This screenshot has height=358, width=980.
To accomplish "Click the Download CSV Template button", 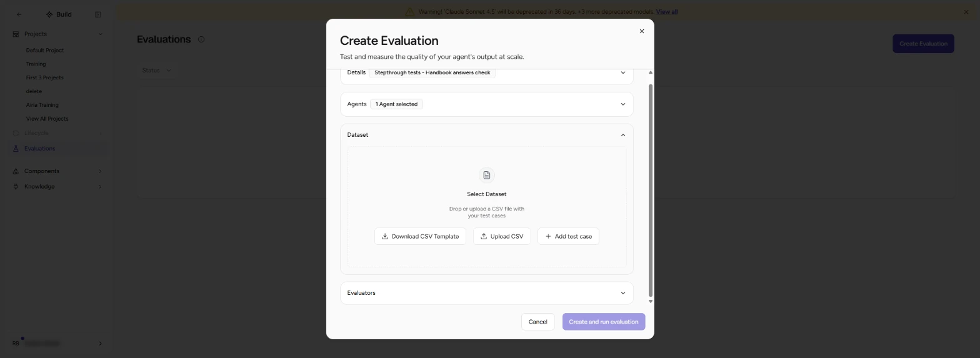I will pyautogui.click(x=420, y=236).
